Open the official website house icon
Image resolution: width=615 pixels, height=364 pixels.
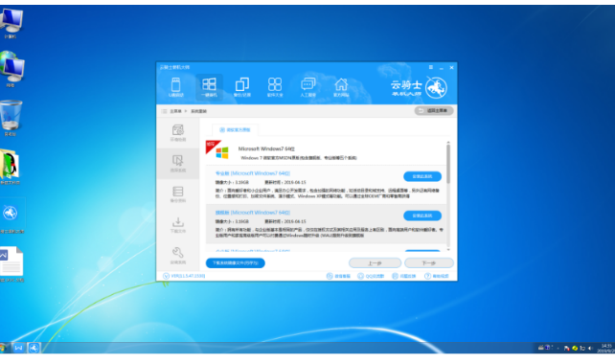[x=341, y=87]
